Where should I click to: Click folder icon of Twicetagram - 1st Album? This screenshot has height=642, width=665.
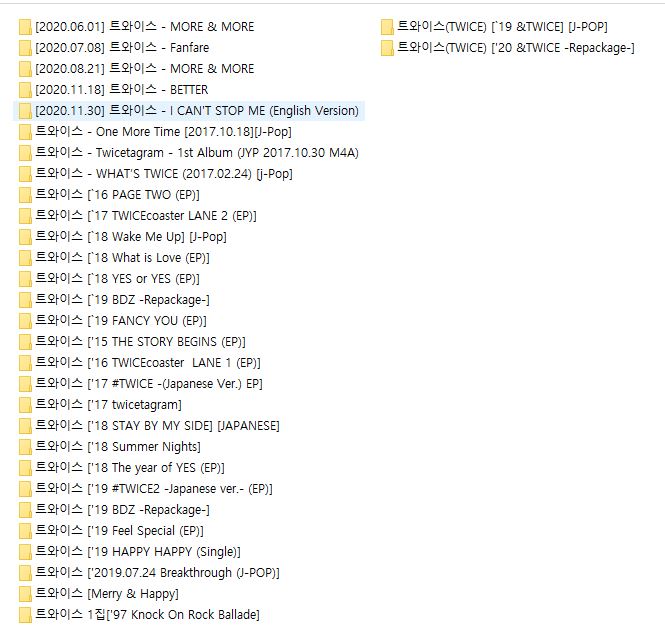pyautogui.click(x=25, y=153)
